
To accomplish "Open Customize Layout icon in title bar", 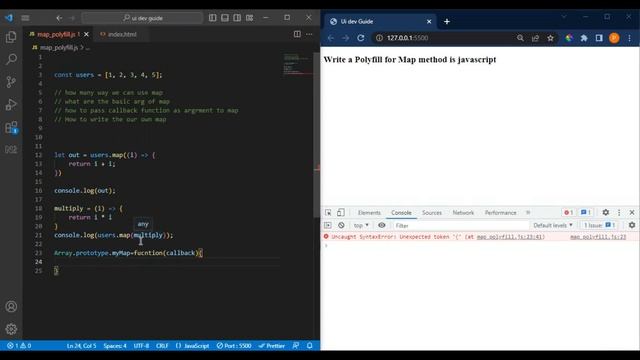I will (249, 18).
